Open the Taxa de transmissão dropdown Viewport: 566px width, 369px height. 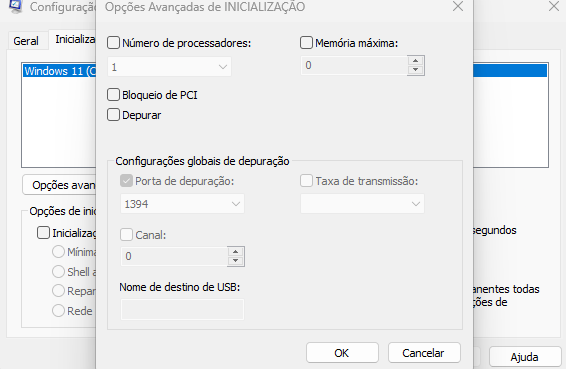pyautogui.click(x=362, y=204)
